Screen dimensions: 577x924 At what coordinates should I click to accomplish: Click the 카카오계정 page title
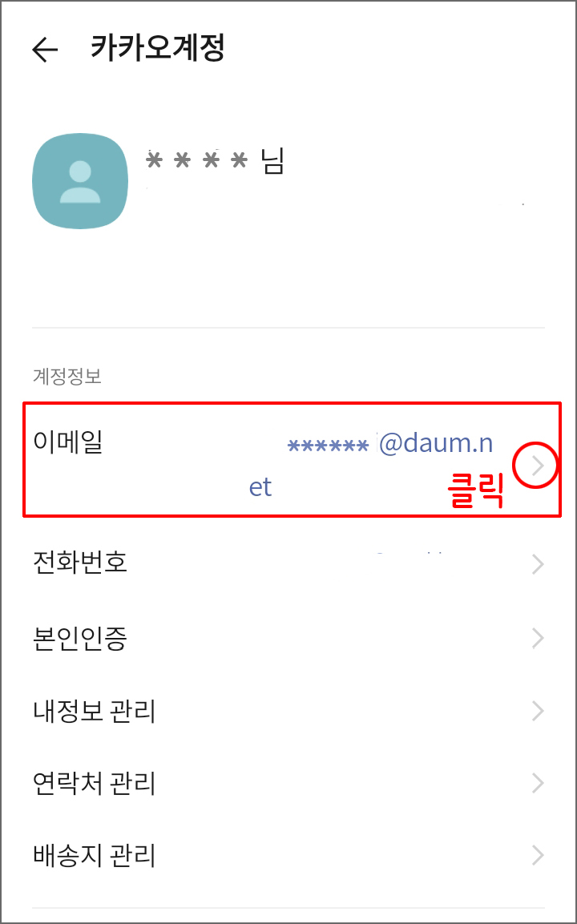(x=157, y=48)
